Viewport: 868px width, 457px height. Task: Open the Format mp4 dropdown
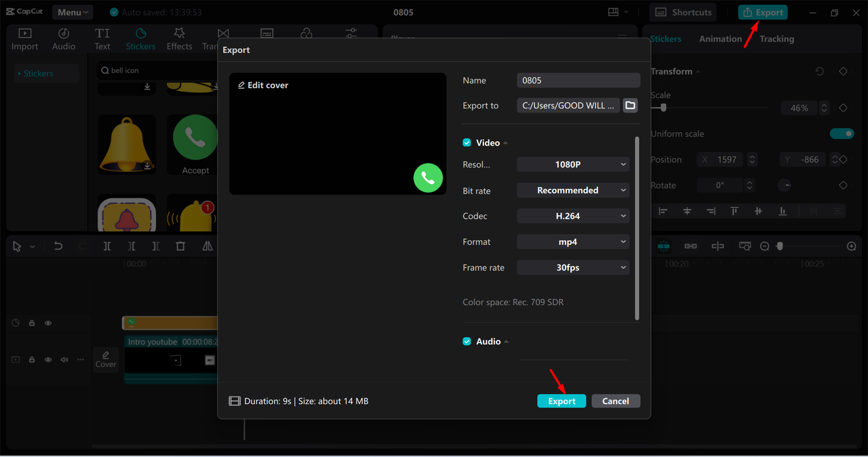click(x=573, y=242)
